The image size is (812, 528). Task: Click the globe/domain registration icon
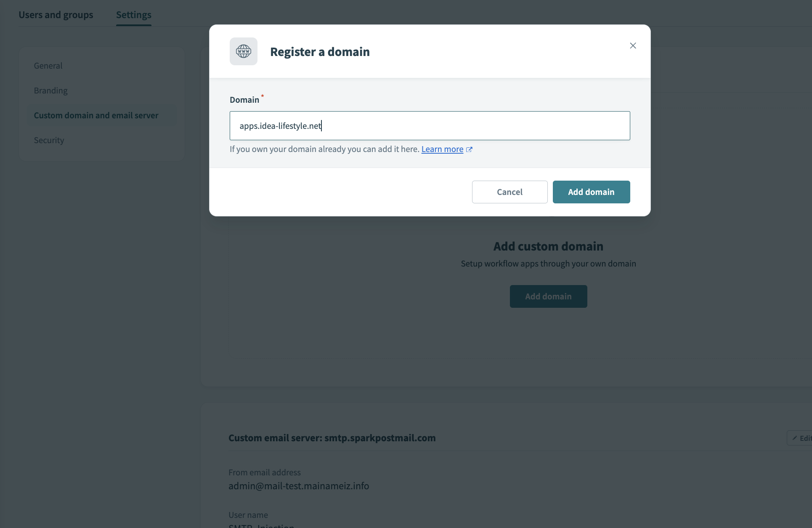[x=243, y=51]
